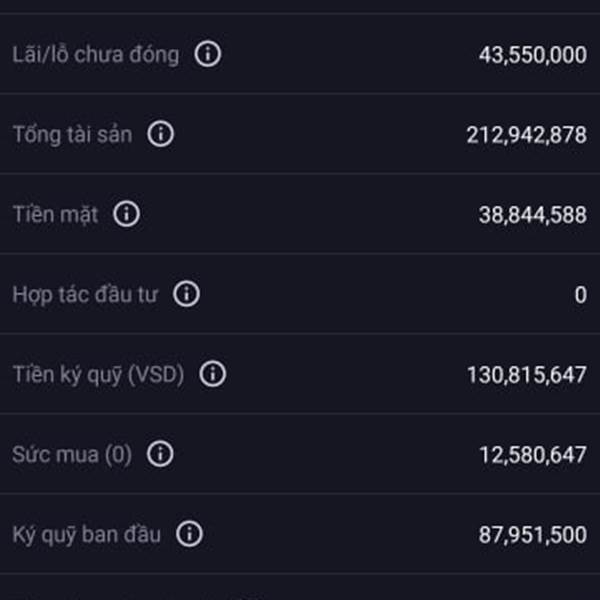Tap the buying power value 12,580,647
Viewport: 600px width, 600px height.
click(x=533, y=455)
